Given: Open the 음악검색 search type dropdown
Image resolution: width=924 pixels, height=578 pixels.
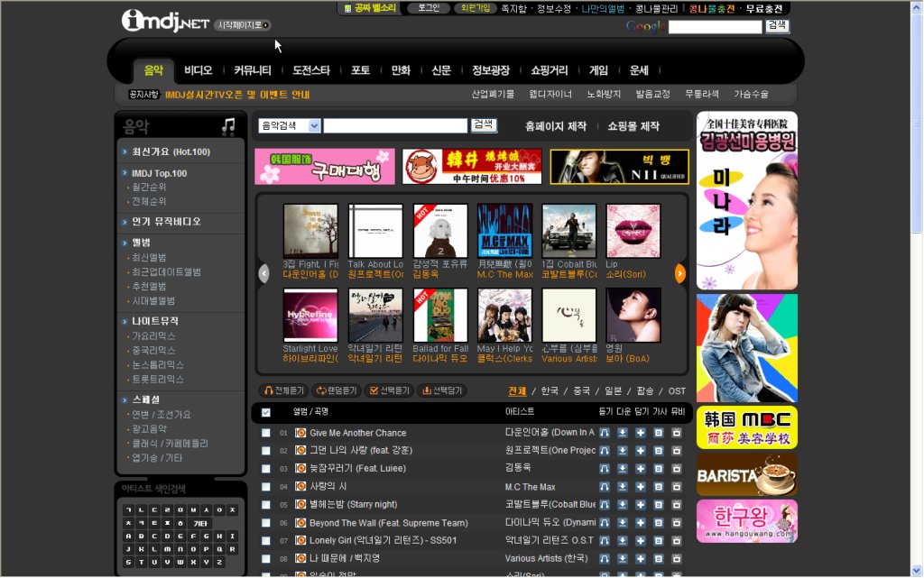Looking at the screenshot, I should pyautogui.click(x=289, y=126).
